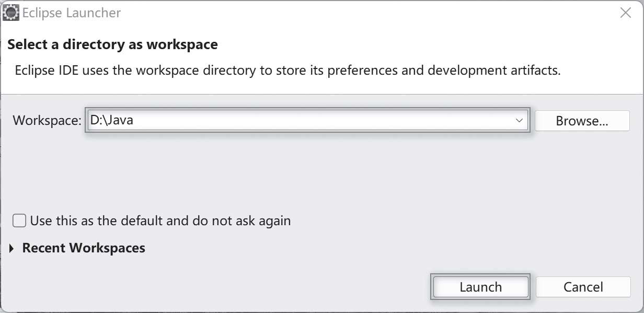Click the "Eclipse Launcher" title text
Screen dimensions: 644x313
coord(71,13)
